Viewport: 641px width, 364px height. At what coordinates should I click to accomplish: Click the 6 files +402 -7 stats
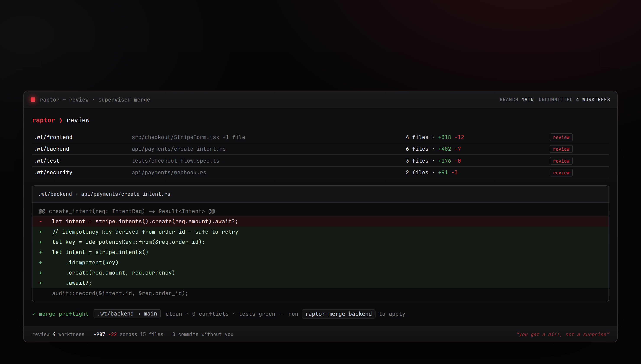pos(433,149)
